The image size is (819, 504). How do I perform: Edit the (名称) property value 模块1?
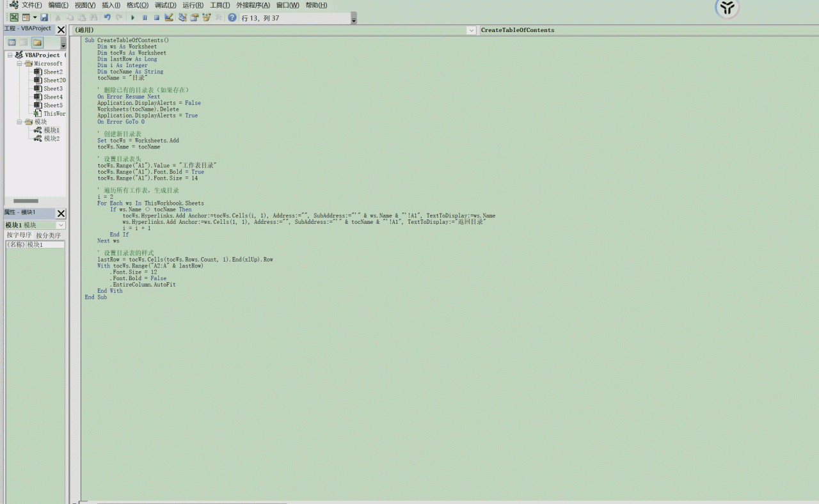point(45,244)
